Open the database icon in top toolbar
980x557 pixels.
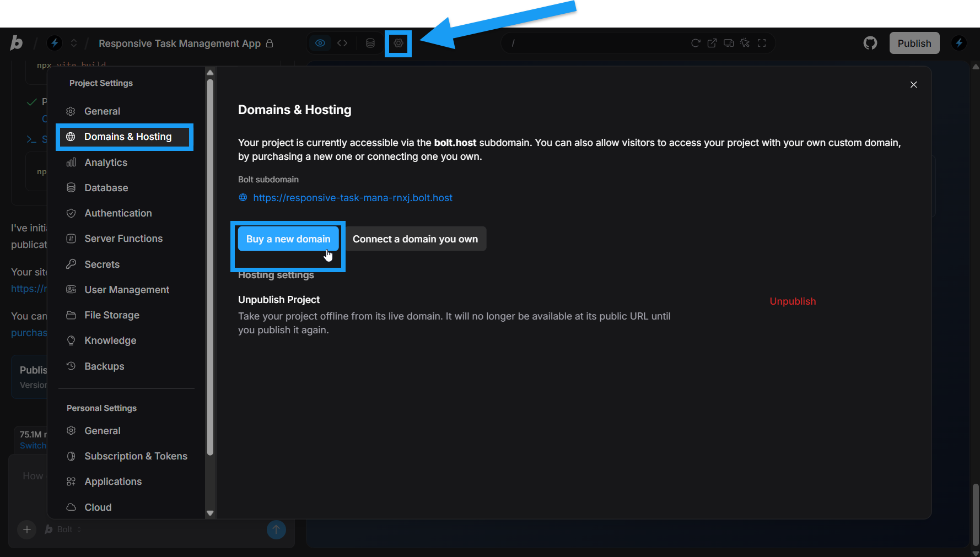click(x=370, y=43)
